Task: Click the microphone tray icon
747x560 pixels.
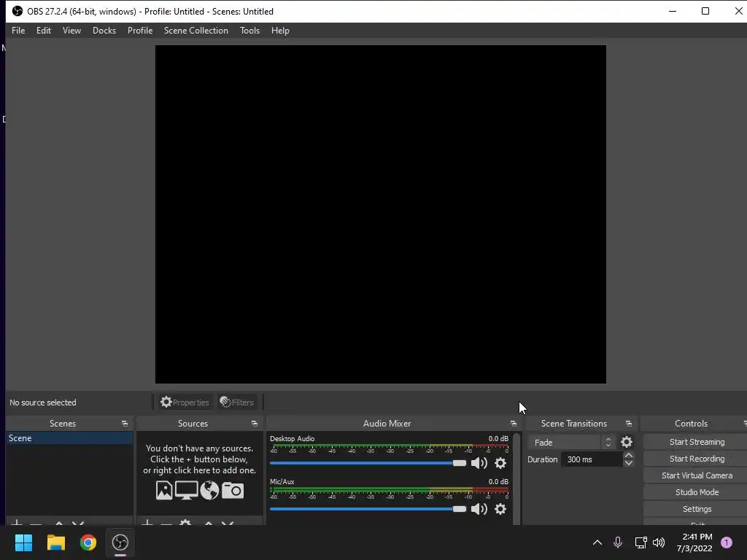Action: click(618, 542)
